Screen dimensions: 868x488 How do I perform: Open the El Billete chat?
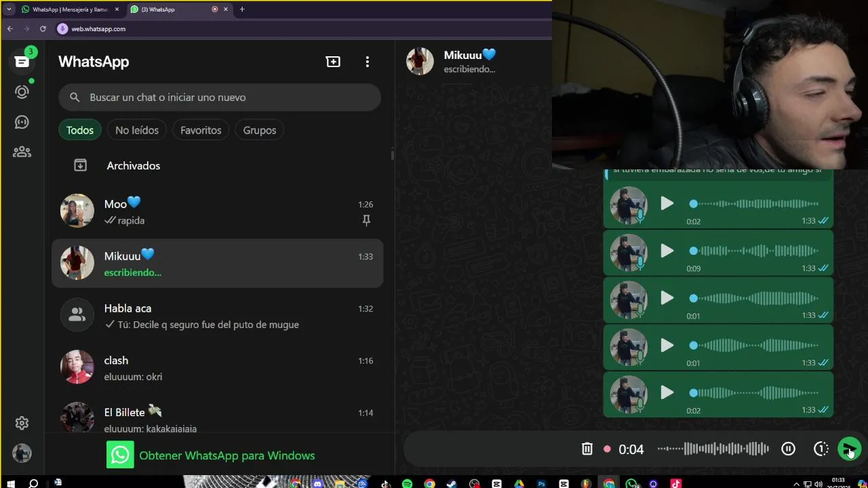coord(217,415)
